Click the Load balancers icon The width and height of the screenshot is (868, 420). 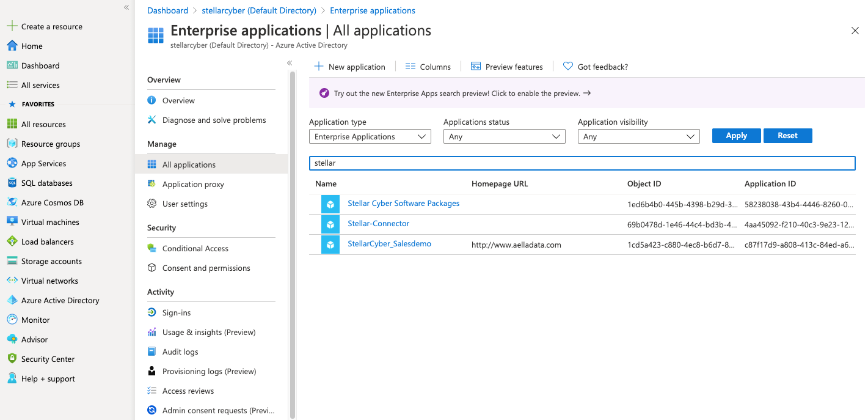[12, 241]
